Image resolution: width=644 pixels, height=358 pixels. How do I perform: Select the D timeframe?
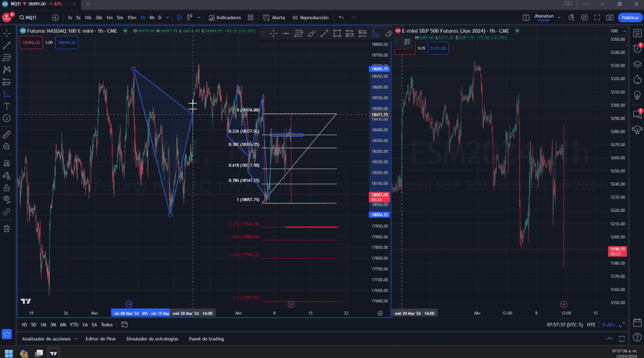tap(160, 17)
